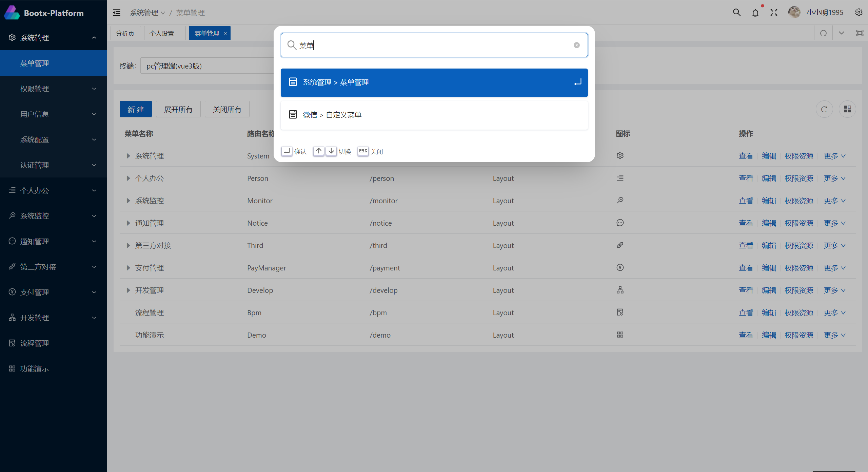Clear the search input text
Screen dimensions: 868x472
(576, 45)
